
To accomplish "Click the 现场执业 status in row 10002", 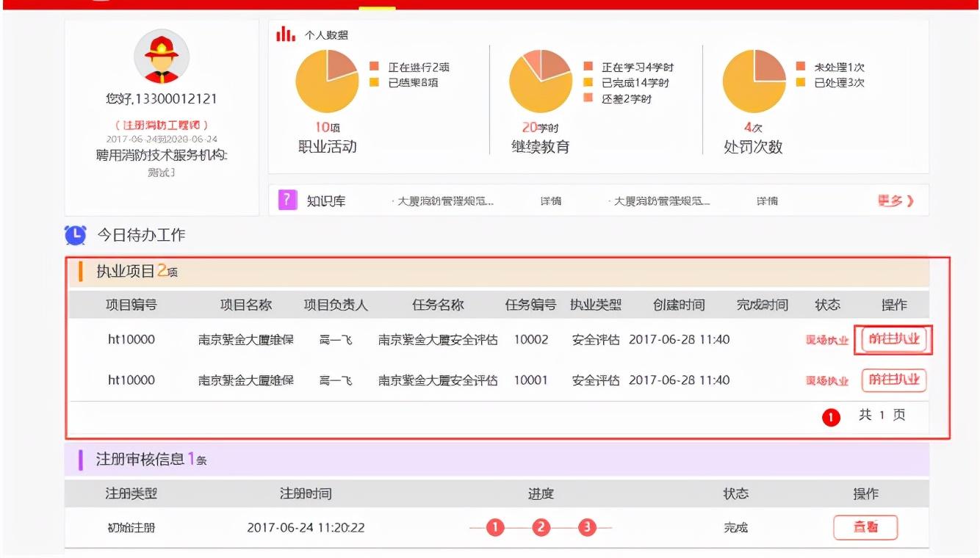I will 827,340.
